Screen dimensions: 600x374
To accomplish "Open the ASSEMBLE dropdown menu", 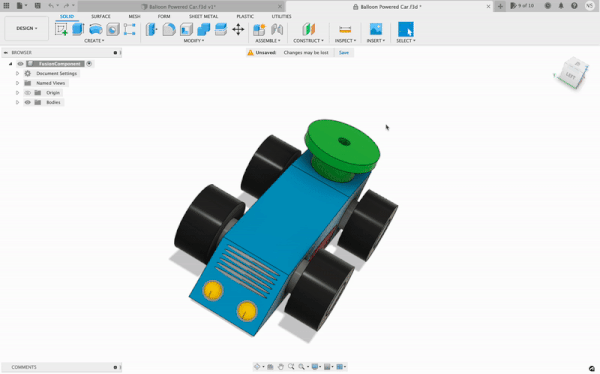I will tap(268, 41).
